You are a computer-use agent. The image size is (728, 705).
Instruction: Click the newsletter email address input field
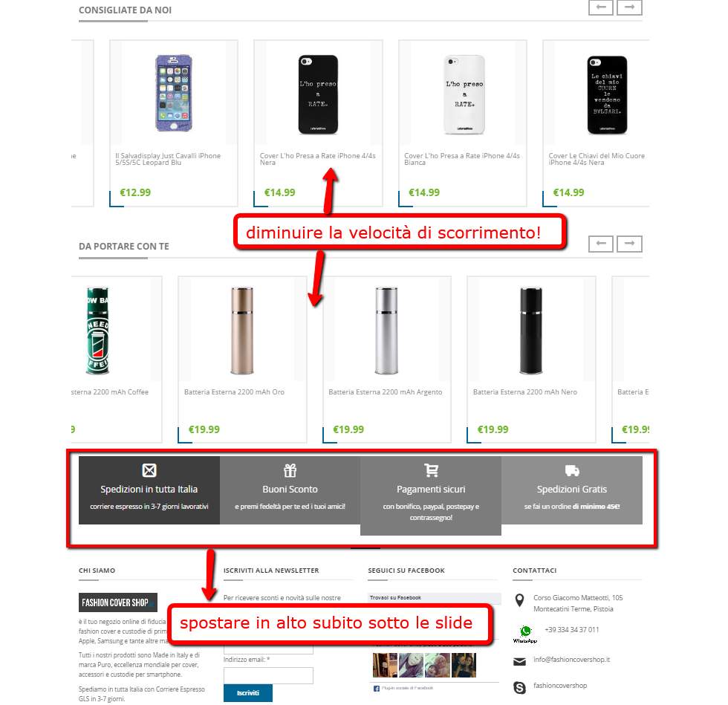click(x=268, y=676)
